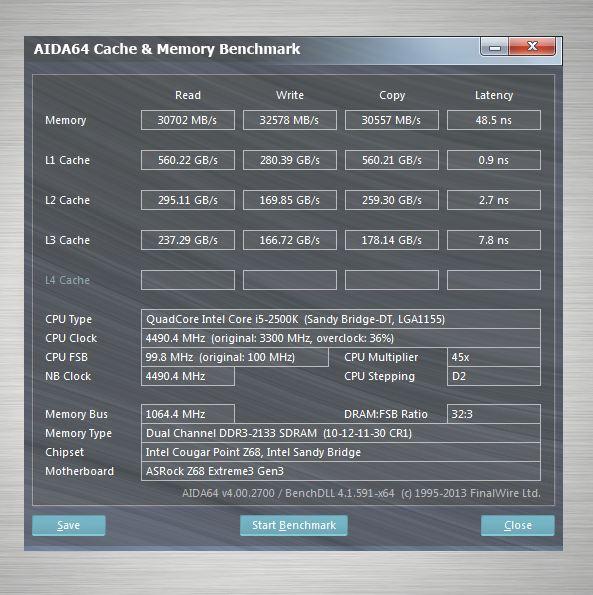Viewport: 593px width, 595px height.
Task: Click the L1 Cache row label
Action: 68,160
